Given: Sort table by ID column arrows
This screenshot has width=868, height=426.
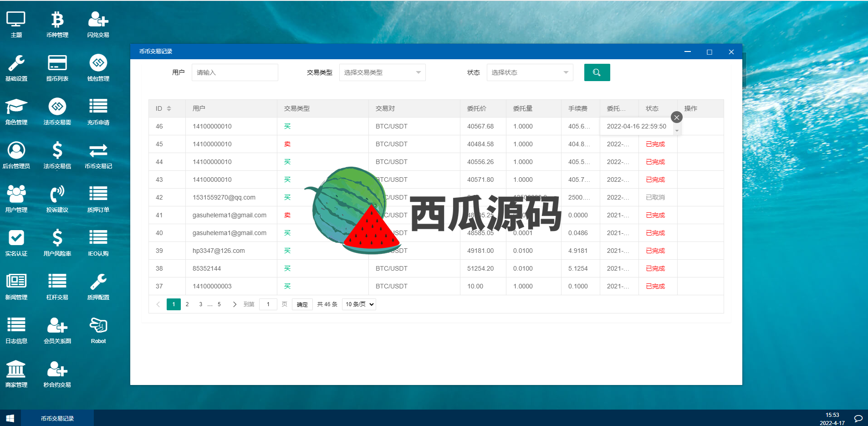Looking at the screenshot, I should click(169, 108).
